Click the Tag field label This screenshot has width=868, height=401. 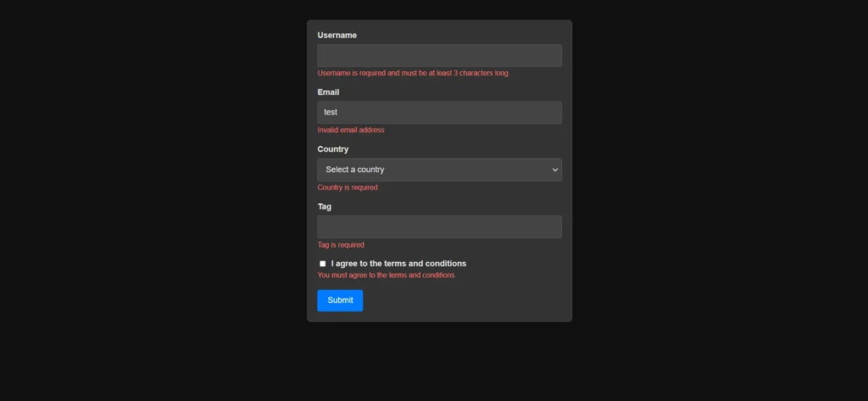coord(325,207)
